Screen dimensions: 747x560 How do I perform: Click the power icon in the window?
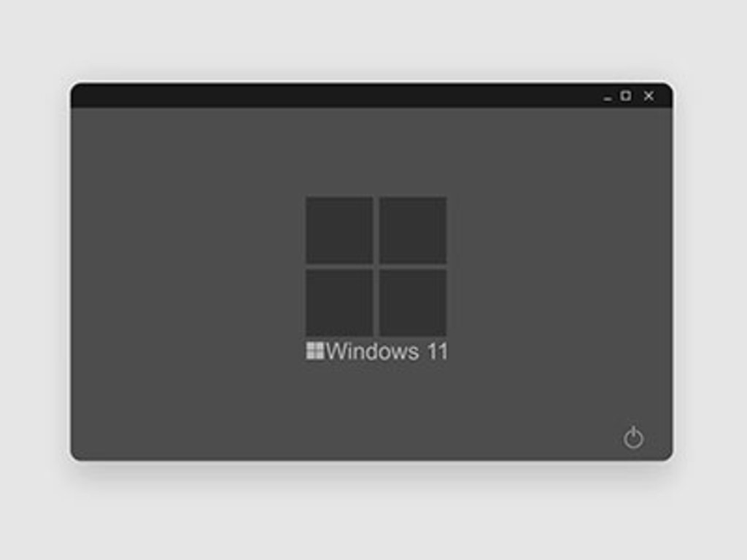(633, 437)
